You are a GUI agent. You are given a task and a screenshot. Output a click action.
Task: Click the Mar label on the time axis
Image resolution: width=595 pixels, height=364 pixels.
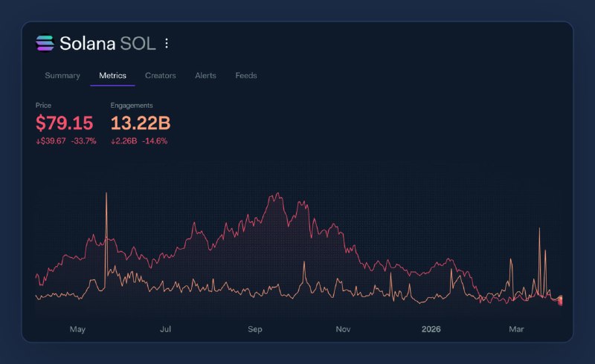pyautogui.click(x=516, y=329)
